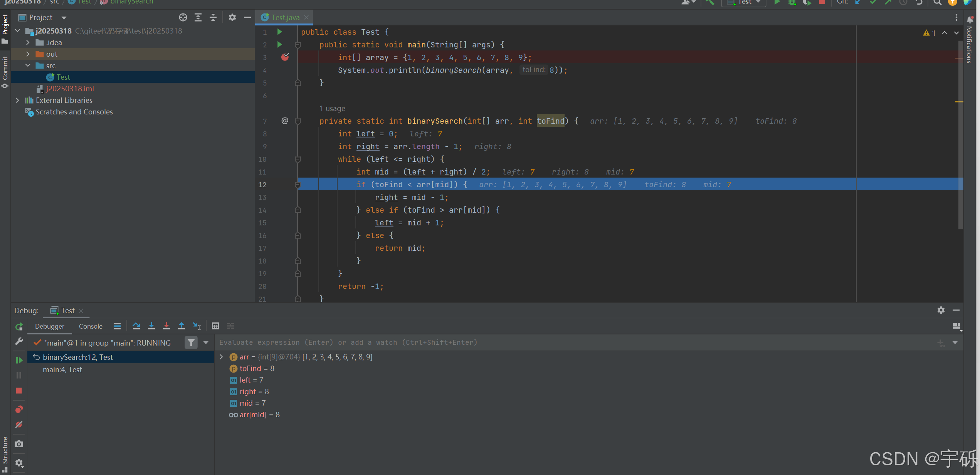
Task: Click the red Force Step Into icon
Action: point(166,326)
